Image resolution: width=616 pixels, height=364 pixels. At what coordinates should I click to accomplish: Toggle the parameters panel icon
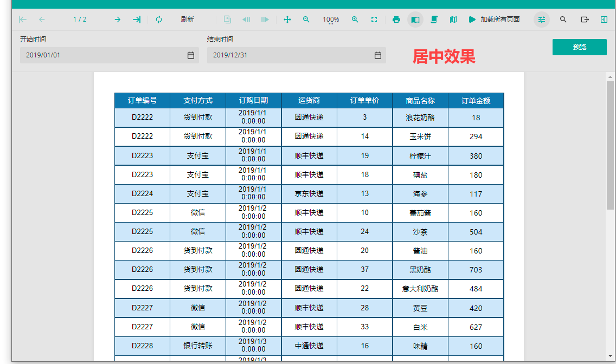pyautogui.click(x=541, y=19)
